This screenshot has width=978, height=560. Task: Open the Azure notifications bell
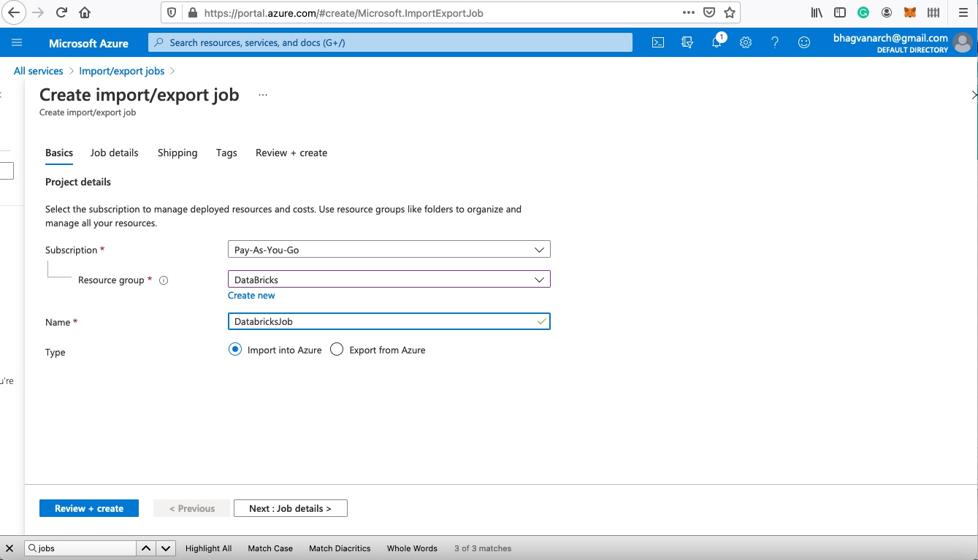pos(717,42)
